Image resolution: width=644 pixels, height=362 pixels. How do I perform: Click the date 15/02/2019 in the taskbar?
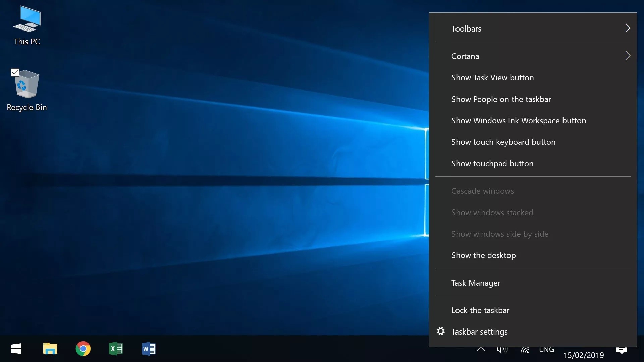(x=583, y=355)
